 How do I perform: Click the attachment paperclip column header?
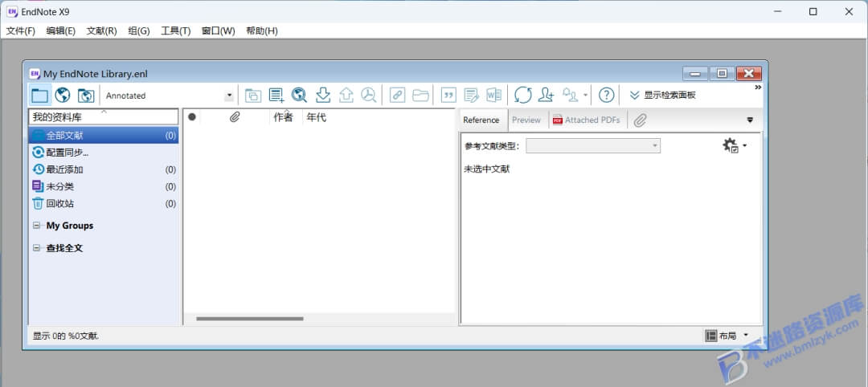pyautogui.click(x=235, y=117)
